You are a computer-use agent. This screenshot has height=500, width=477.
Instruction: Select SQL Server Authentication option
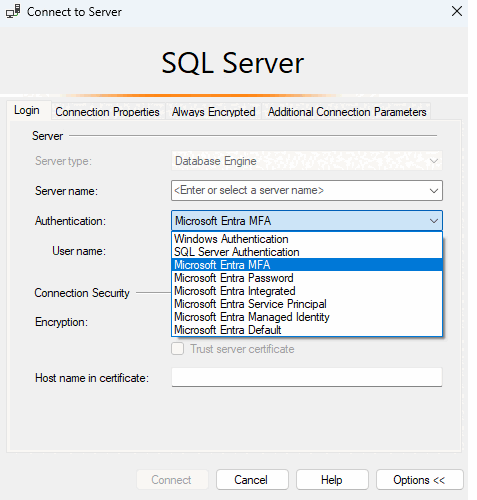[x=307, y=252]
